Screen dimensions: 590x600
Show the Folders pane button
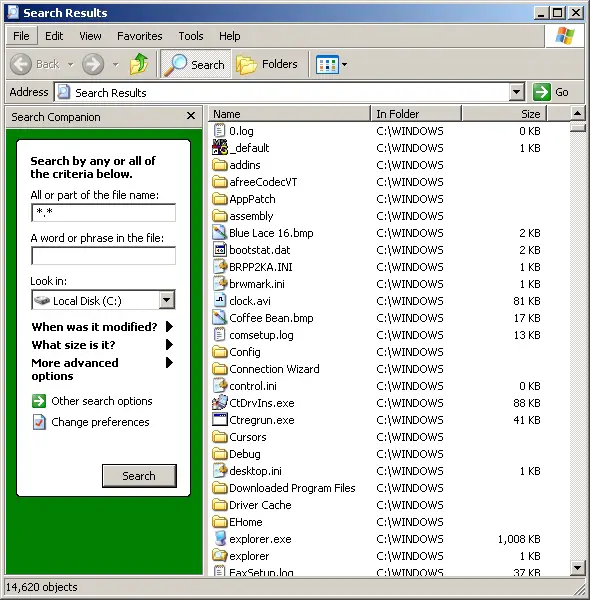coord(267,64)
